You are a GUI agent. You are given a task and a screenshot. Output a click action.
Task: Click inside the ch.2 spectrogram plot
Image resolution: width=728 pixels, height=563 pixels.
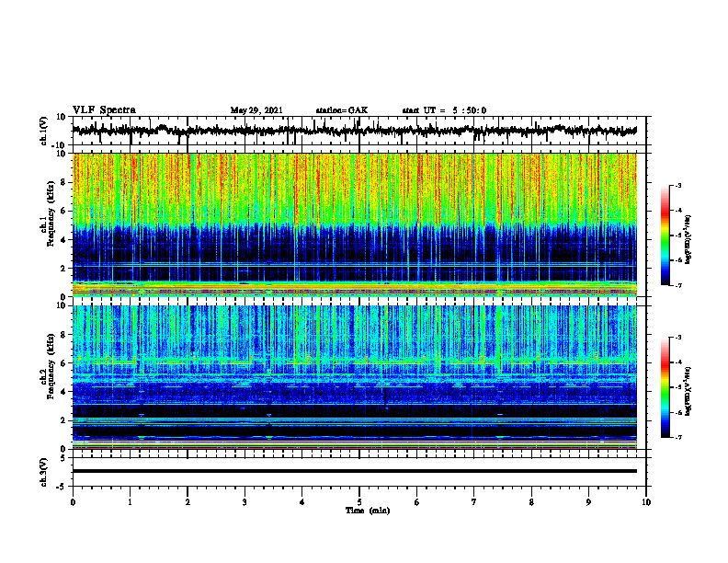(354, 377)
